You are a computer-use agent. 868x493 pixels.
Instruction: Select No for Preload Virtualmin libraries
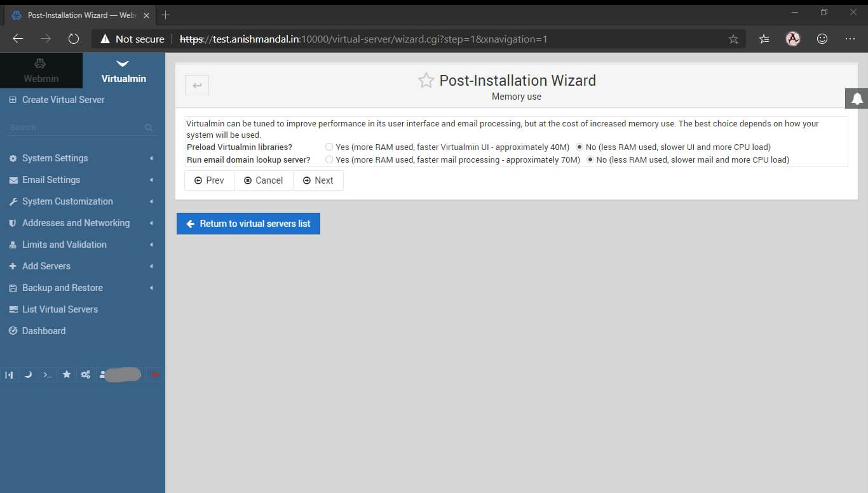coord(580,147)
